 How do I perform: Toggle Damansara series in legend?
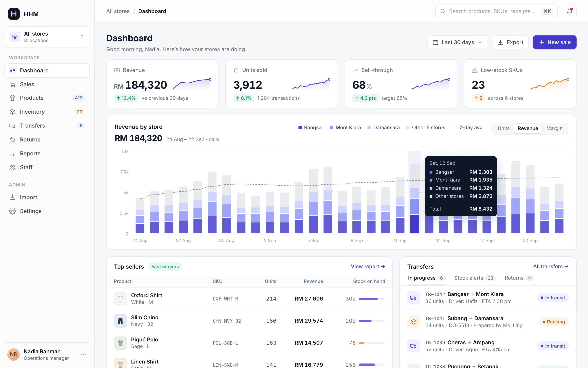[x=383, y=128]
